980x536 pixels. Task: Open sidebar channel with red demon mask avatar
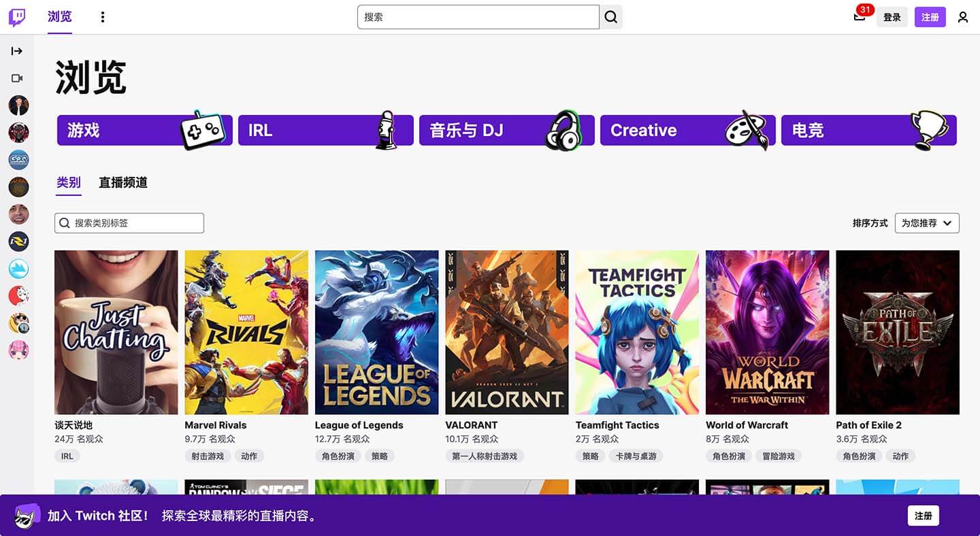coord(18,133)
